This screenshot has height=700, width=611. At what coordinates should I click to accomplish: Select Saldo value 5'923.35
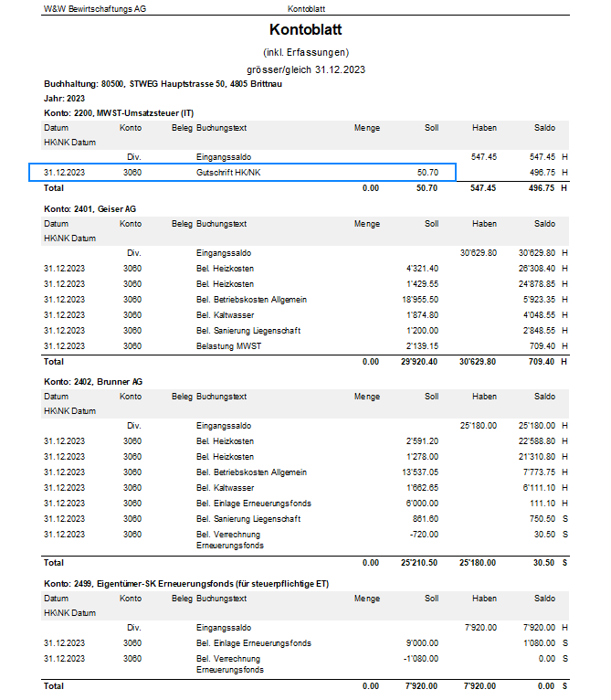(539, 300)
